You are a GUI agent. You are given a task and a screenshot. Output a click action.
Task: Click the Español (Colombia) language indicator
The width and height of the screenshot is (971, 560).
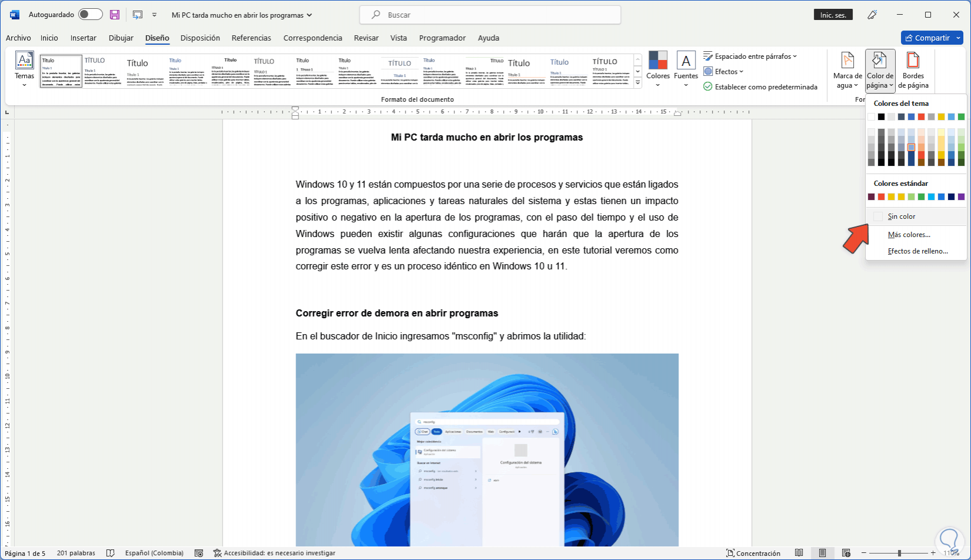pos(154,553)
